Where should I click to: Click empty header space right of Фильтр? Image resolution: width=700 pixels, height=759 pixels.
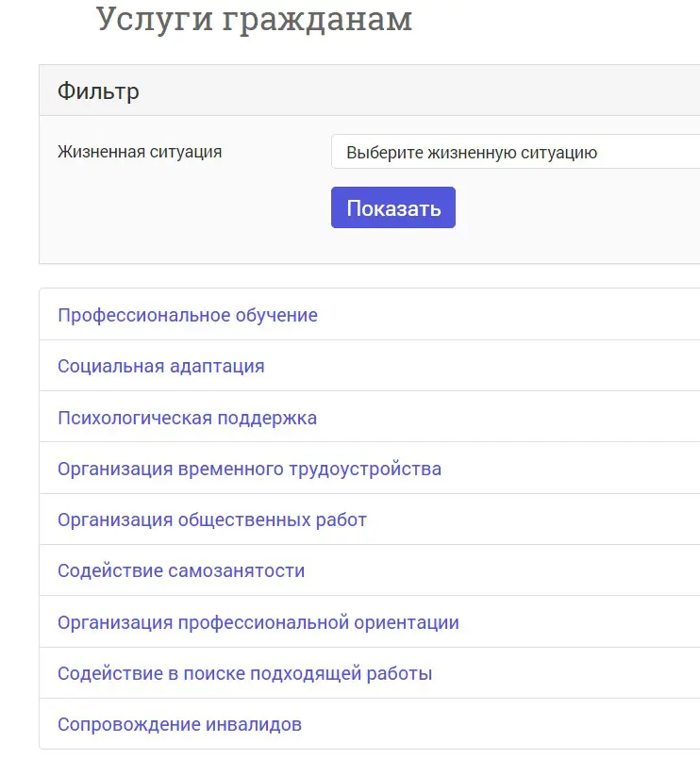tap(425, 91)
